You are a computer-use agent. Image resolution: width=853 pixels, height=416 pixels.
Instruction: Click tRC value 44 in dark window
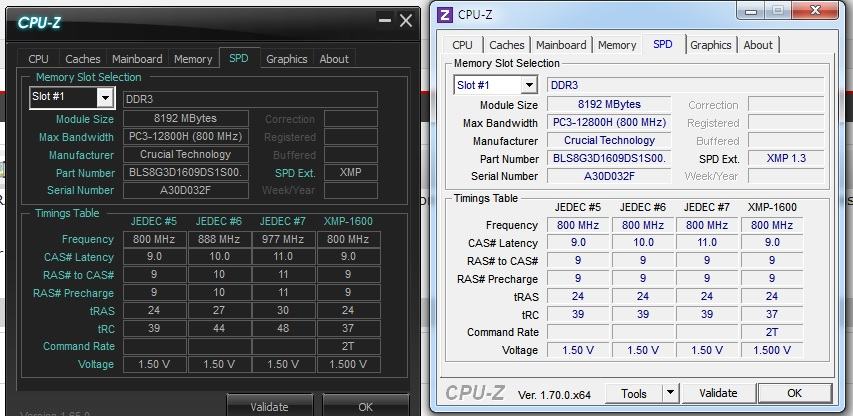(219, 328)
